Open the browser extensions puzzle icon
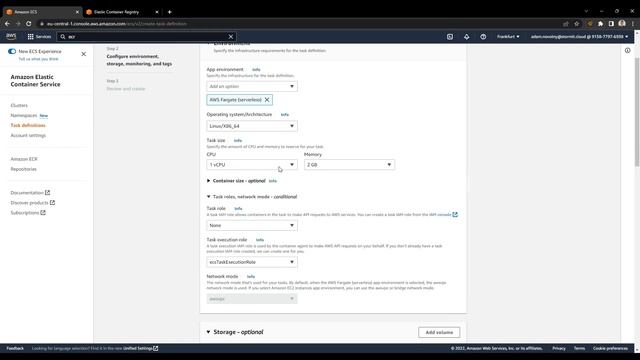Viewport: 640px width, 360px height. tap(600, 24)
